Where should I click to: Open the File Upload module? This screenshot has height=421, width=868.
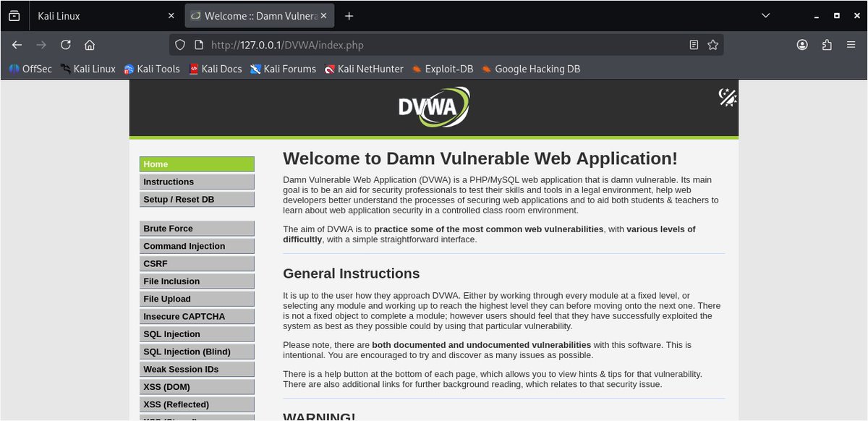pyautogui.click(x=197, y=299)
